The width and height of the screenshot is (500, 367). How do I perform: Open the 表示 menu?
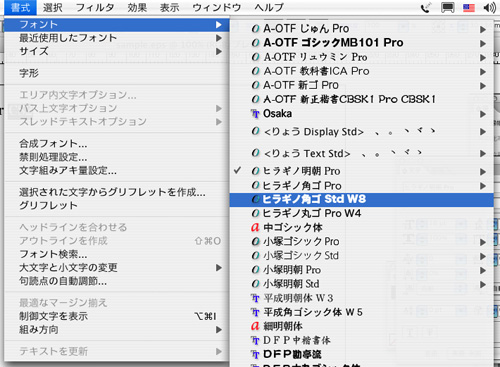tap(169, 7)
